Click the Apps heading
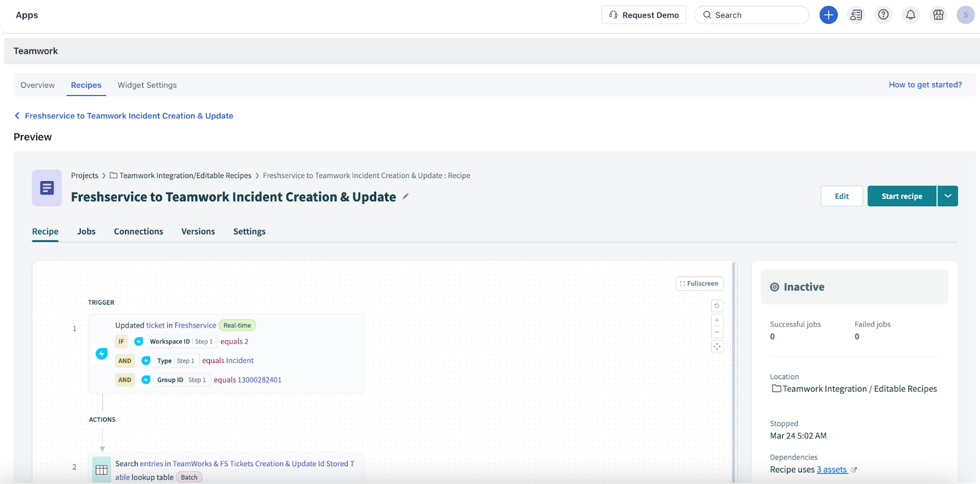 [x=27, y=15]
